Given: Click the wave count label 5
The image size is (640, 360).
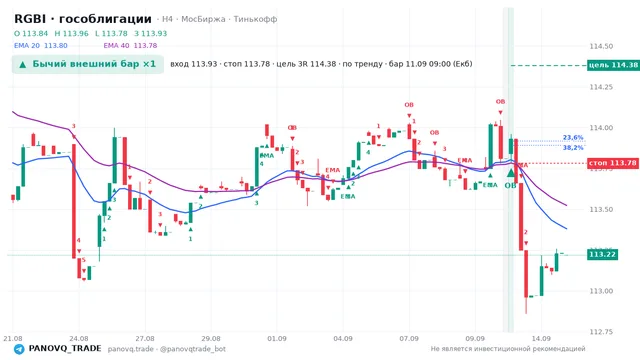Looking at the screenshot, I should (x=84, y=260).
